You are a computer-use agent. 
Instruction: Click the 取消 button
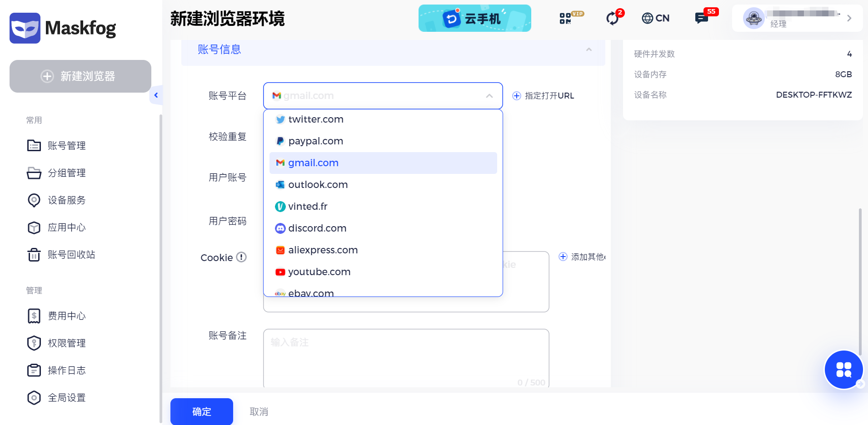259,412
